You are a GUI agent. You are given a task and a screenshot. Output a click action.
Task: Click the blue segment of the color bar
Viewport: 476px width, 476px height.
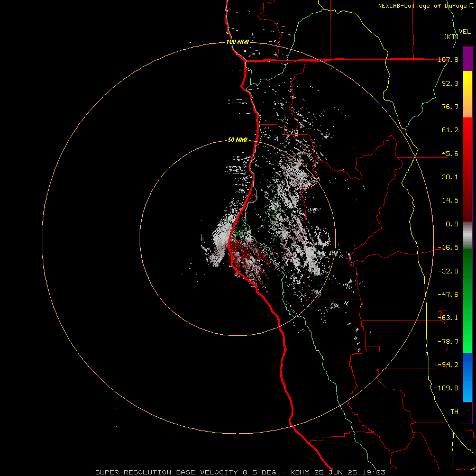[467, 377]
